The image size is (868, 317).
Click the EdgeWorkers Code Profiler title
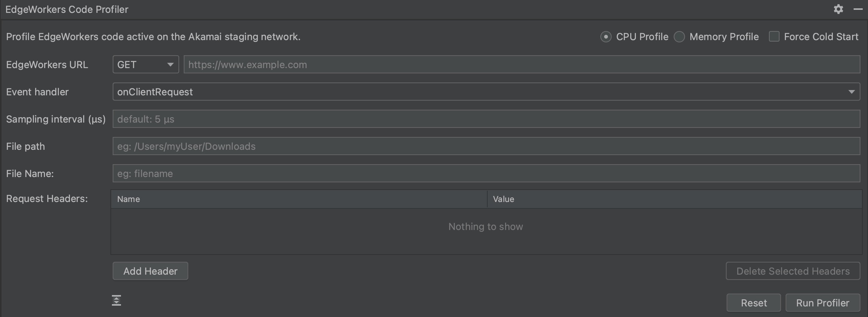[67, 9]
